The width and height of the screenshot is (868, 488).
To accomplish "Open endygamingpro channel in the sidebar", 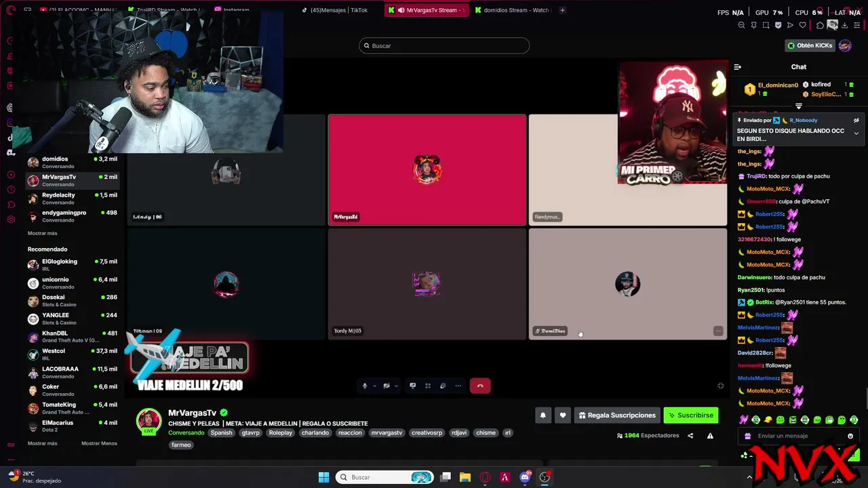I will click(x=73, y=216).
